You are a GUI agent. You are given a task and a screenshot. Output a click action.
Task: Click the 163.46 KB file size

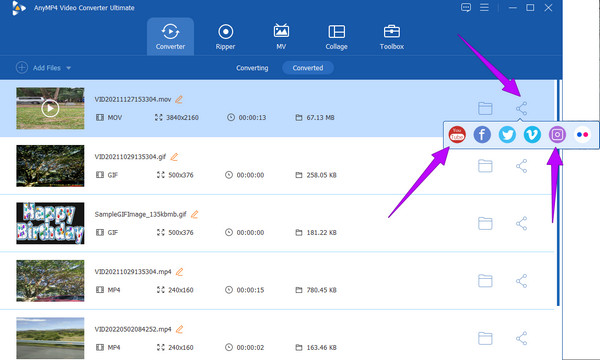tap(321, 347)
